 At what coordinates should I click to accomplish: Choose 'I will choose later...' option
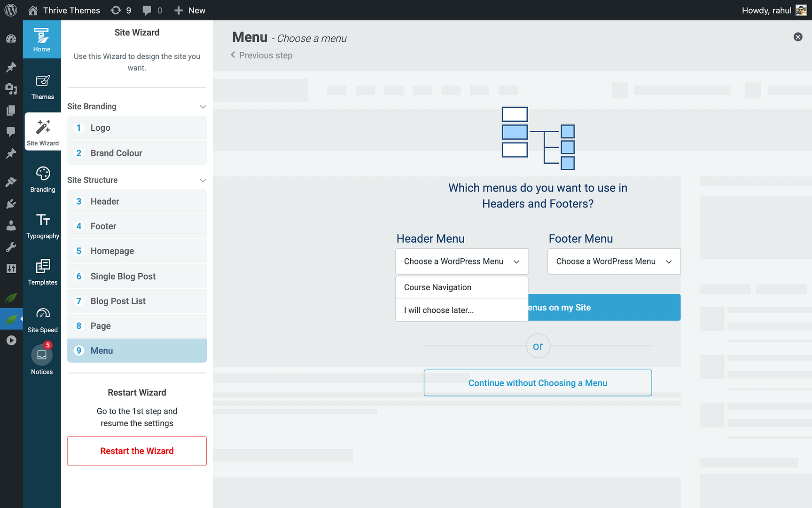click(x=438, y=310)
